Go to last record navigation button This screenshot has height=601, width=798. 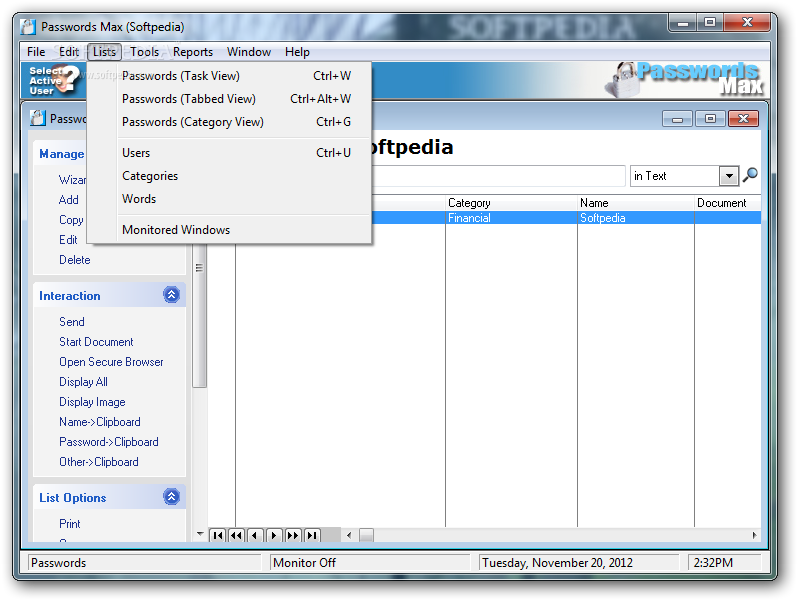(x=311, y=535)
